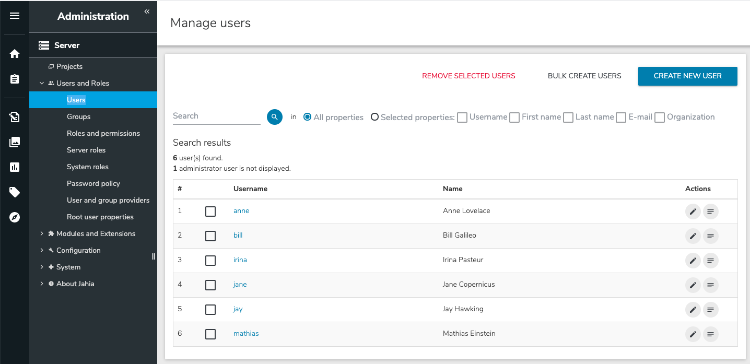Open the bar chart icon in sidebar
Image resolution: width=750 pixels, height=364 pixels.
pyautogui.click(x=14, y=167)
